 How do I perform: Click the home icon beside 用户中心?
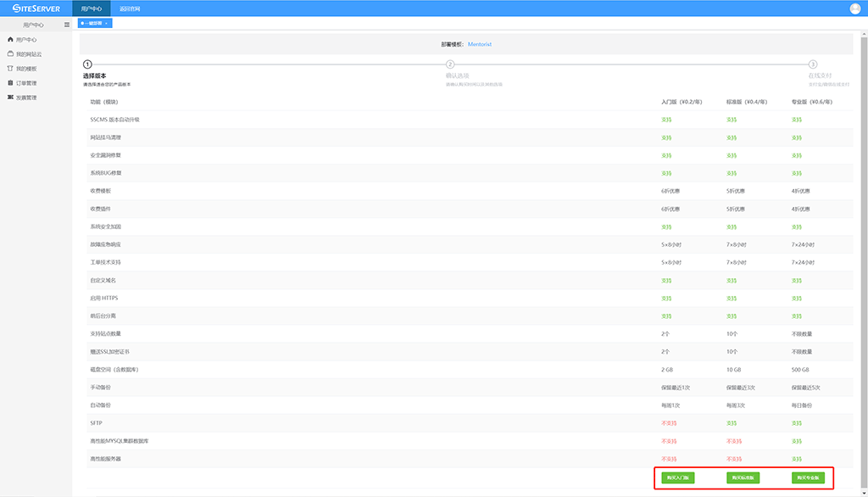10,40
